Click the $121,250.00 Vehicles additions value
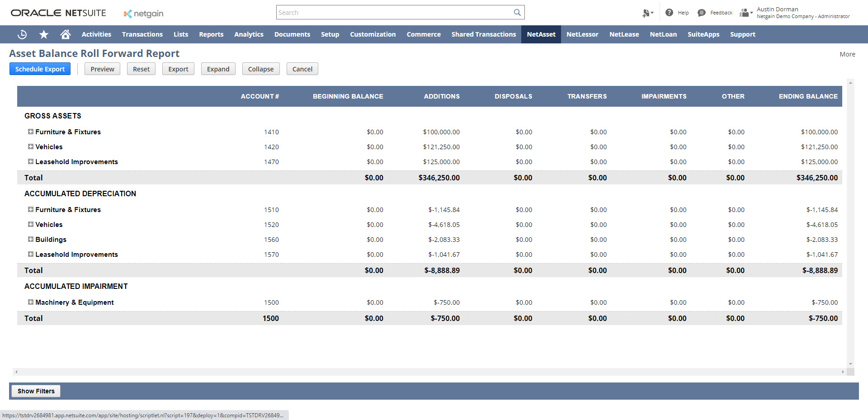 pos(441,147)
